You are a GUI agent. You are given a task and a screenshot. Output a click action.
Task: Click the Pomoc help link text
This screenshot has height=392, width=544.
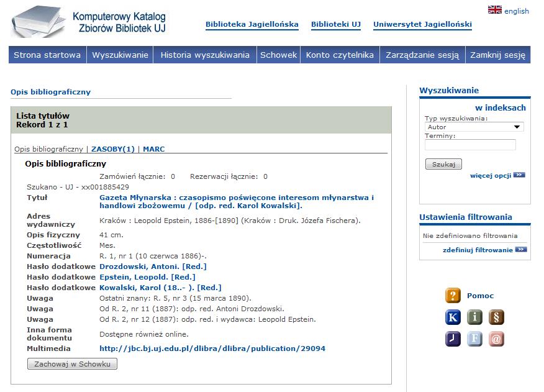(480, 296)
